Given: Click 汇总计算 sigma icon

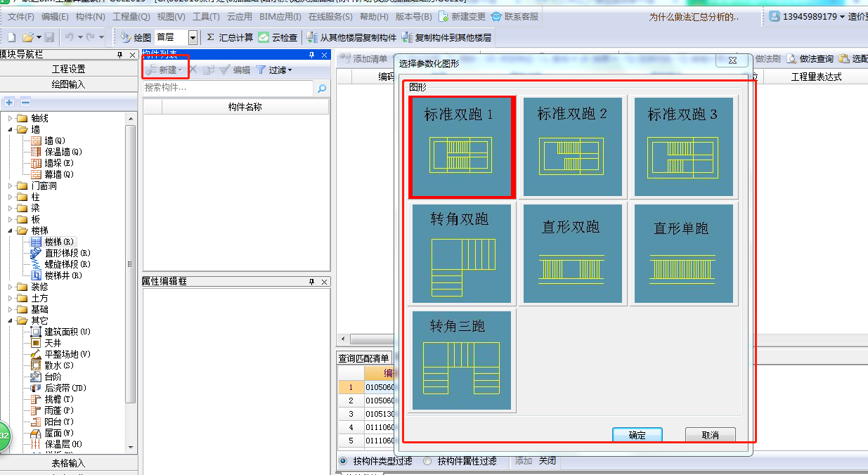Looking at the screenshot, I should [x=211, y=37].
